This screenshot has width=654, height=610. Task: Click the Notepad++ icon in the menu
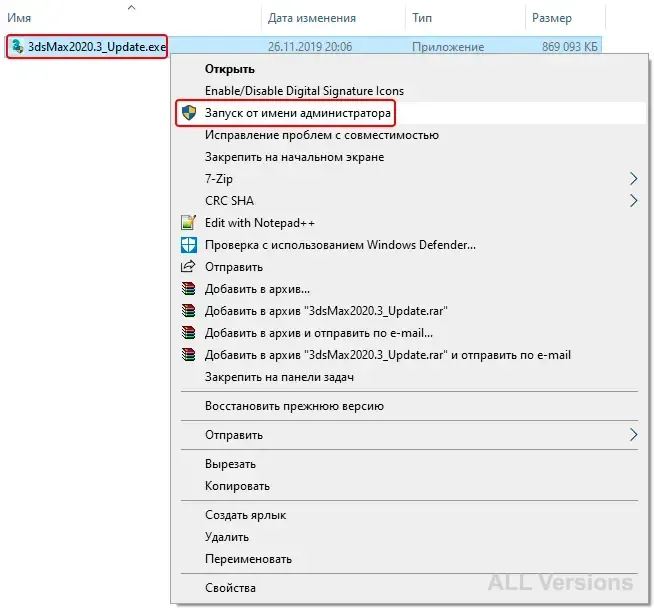coord(189,223)
